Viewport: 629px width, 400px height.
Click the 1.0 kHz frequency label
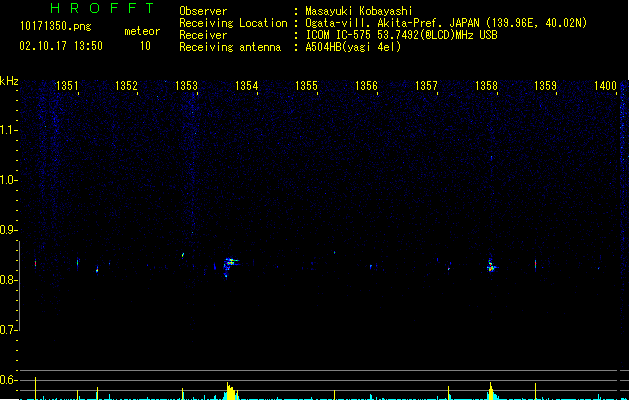point(9,180)
